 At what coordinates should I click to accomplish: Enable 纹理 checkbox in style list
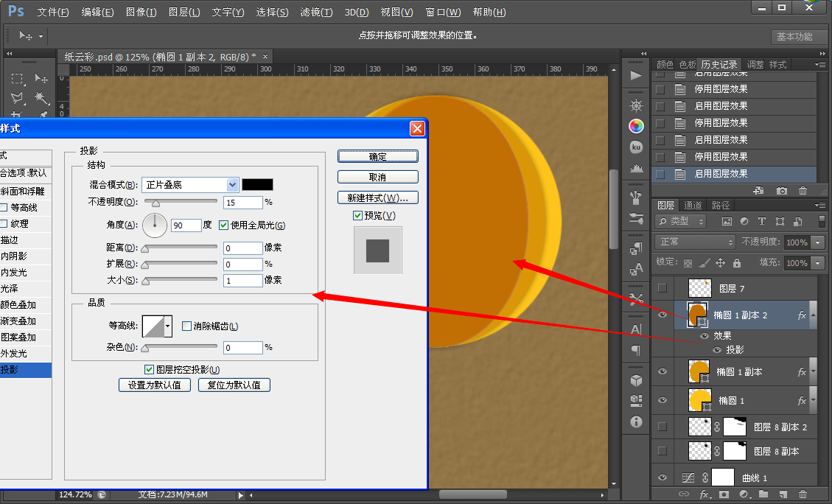(x=4, y=223)
